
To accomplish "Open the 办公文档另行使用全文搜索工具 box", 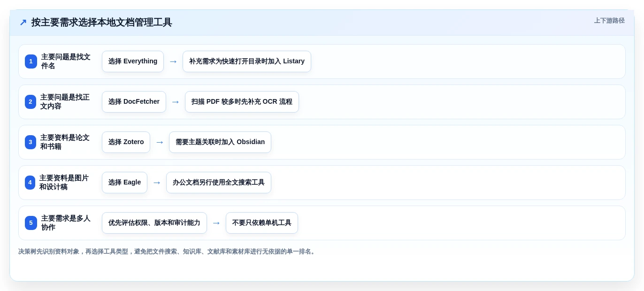I will pos(219,183).
